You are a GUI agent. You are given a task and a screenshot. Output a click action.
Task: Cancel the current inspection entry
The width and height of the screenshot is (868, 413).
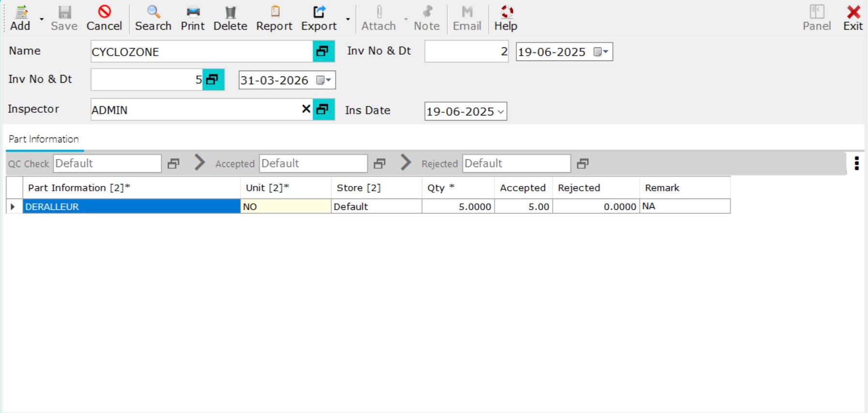[104, 18]
